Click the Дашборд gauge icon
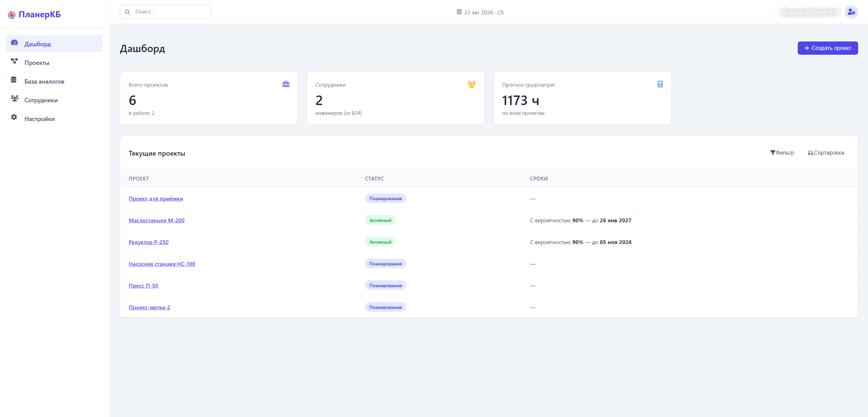The height and width of the screenshot is (417, 868). coord(14,42)
